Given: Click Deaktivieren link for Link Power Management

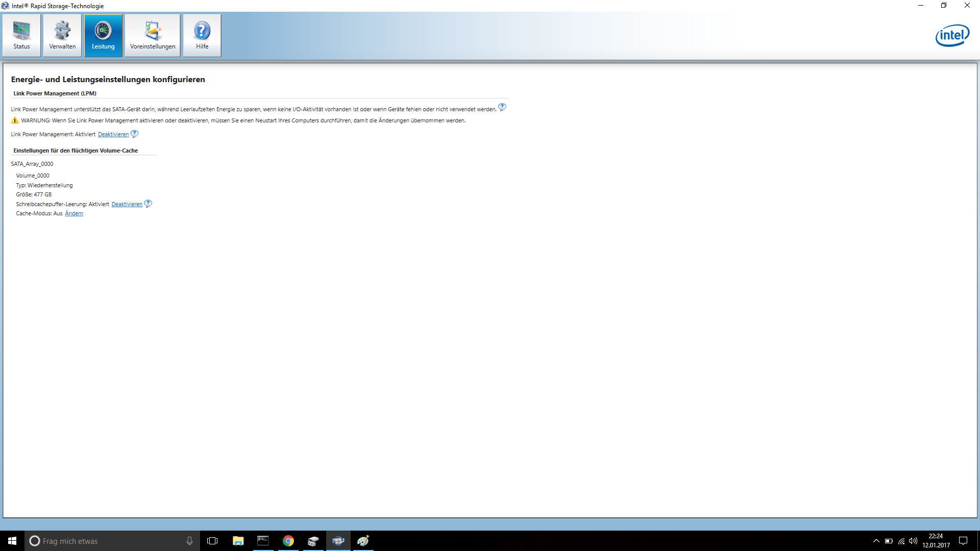Looking at the screenshot, I should tap(113, 134).
